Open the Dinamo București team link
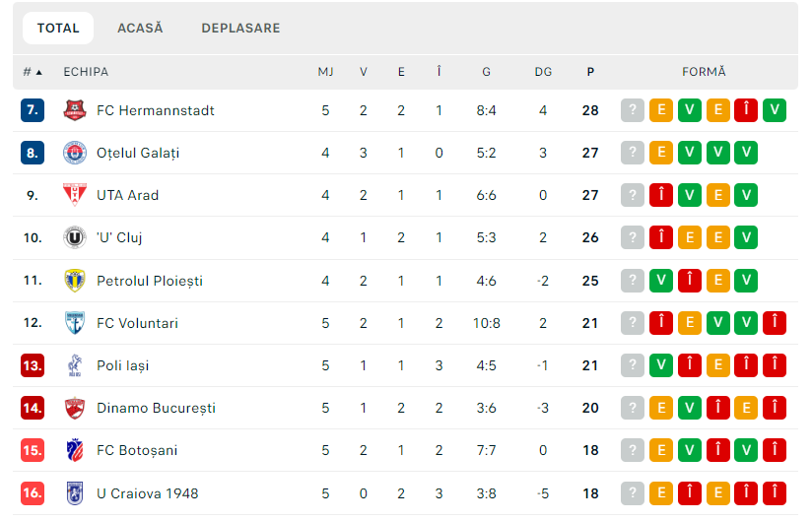This screenshot has height=521, width=812. [x=156, y=408]
